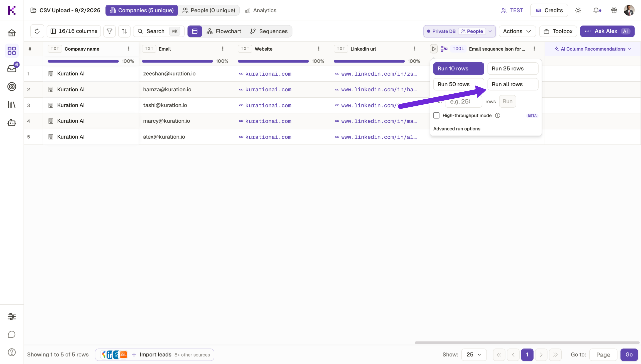
Task: Open the tables grid sidebar icon
Action: [x=12, y=51]
